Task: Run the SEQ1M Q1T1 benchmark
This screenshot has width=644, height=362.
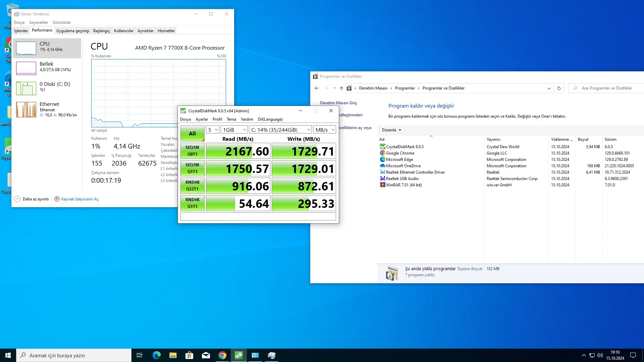Action: (193, 168)
